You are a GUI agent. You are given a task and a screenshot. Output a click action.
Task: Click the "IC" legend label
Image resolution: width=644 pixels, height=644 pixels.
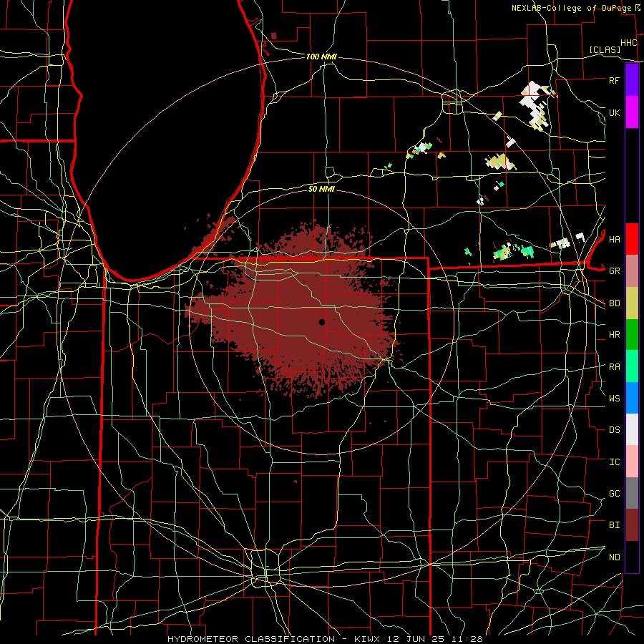[614, 462]
